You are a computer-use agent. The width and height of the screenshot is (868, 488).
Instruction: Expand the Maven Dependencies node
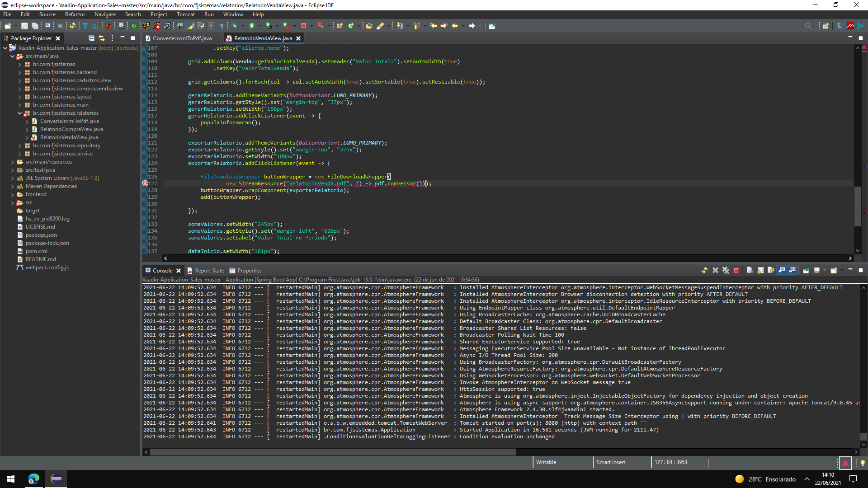(13, 186)
